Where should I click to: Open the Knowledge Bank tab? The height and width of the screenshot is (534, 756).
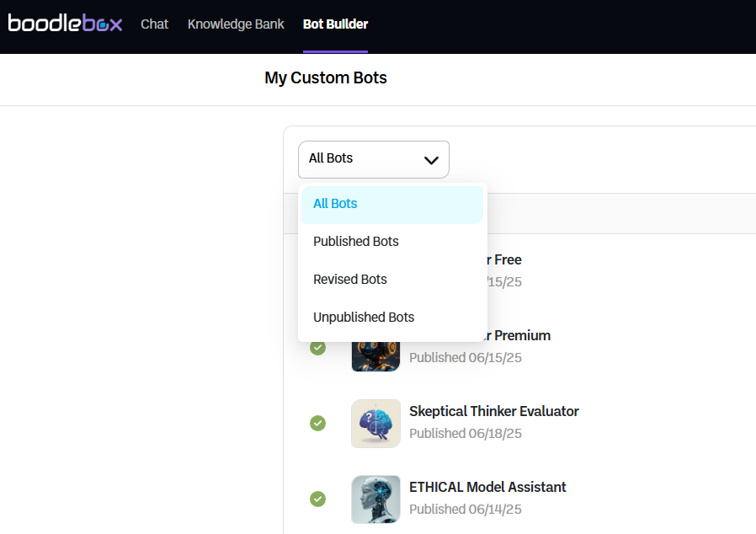(x=236, y=24)
